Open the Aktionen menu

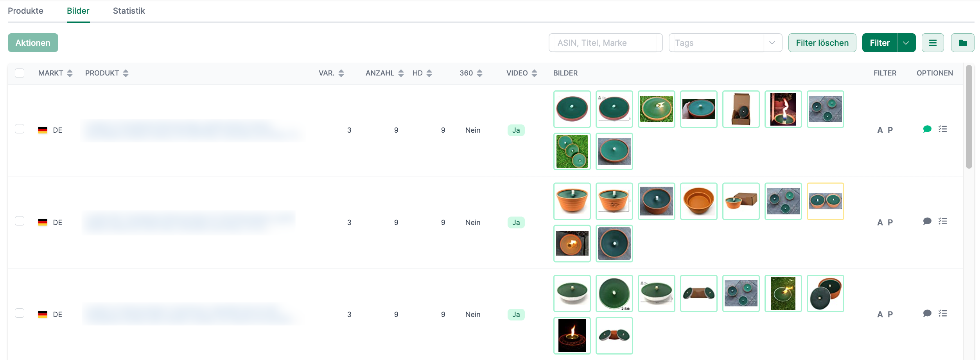click(33, 43)
